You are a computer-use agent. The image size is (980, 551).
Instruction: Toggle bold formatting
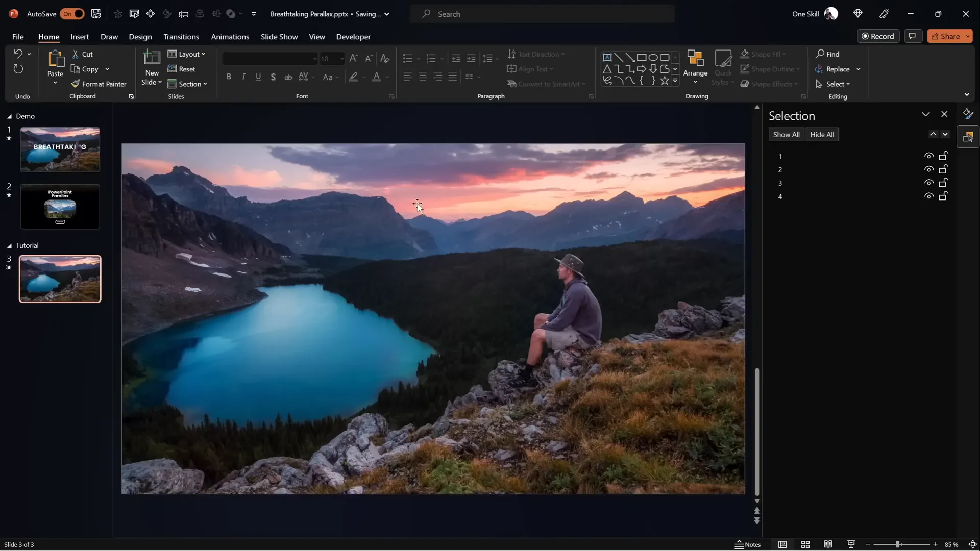click(229, 77)
